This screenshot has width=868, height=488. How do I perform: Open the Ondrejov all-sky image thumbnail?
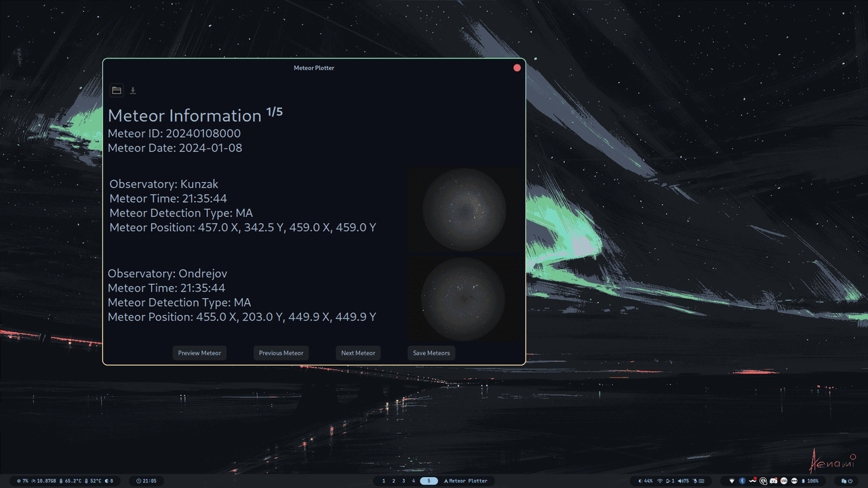(x=465, y=298)
